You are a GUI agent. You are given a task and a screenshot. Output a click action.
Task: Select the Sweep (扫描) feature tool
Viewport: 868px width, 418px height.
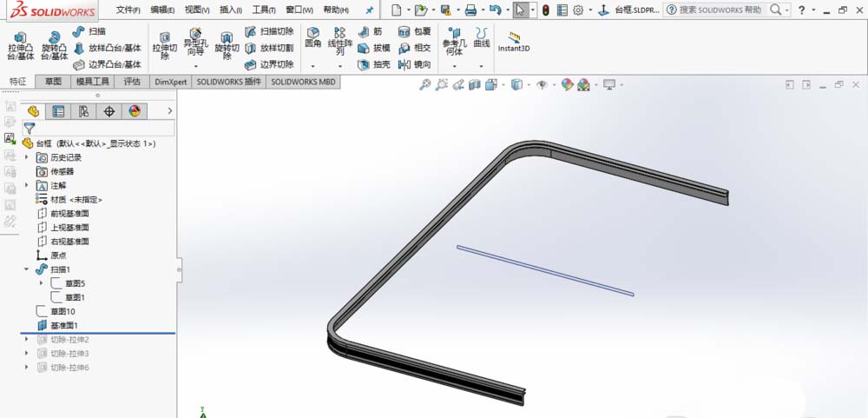tap(89, 31)
